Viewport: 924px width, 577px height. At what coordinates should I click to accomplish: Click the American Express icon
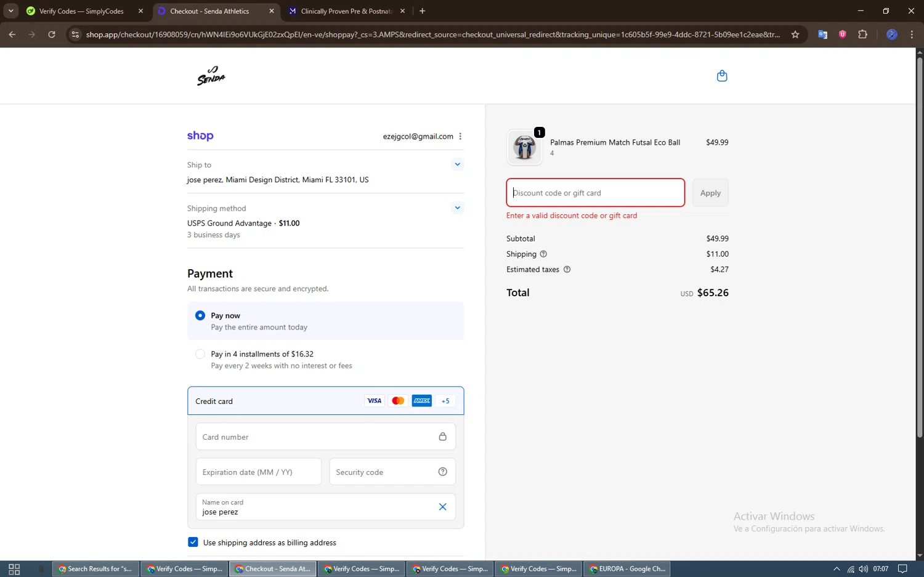(x=422, y=401)
